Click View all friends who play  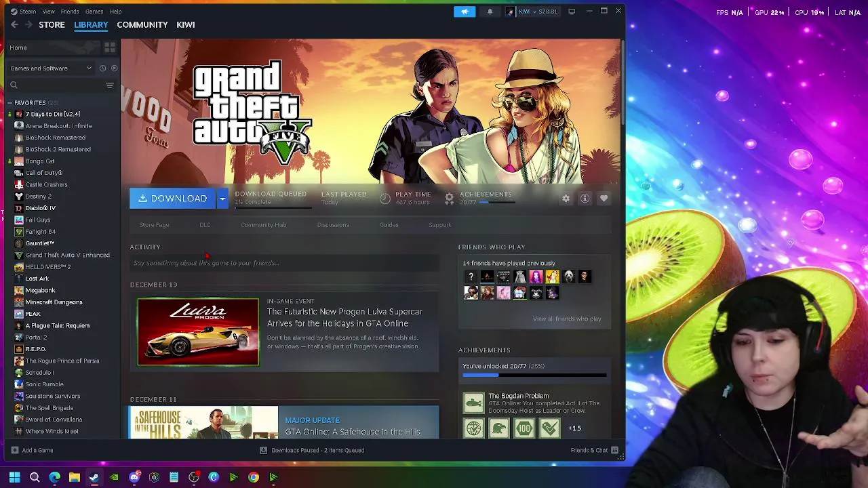coord(567,319)
